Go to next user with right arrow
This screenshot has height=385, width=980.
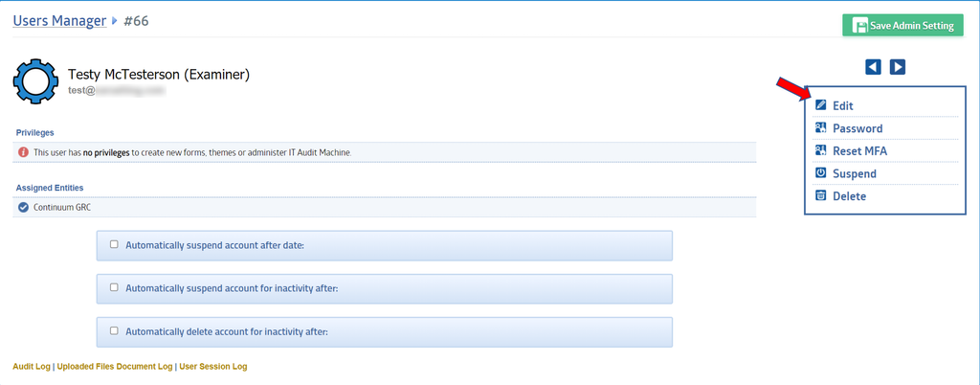click(x=898, y=67)
